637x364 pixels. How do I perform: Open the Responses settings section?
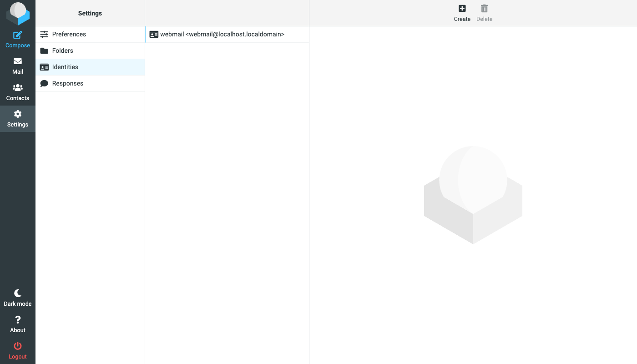90,83
